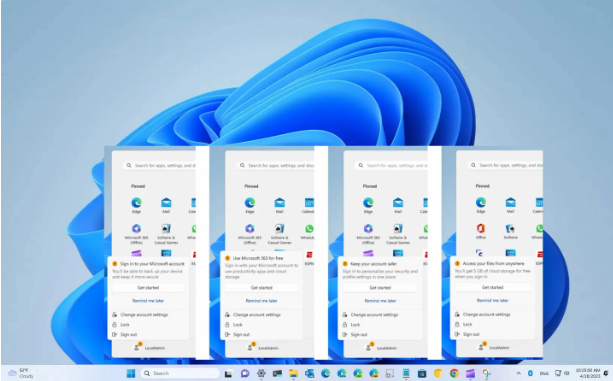Open the red Office app icon in Pinned

(480, 228)
